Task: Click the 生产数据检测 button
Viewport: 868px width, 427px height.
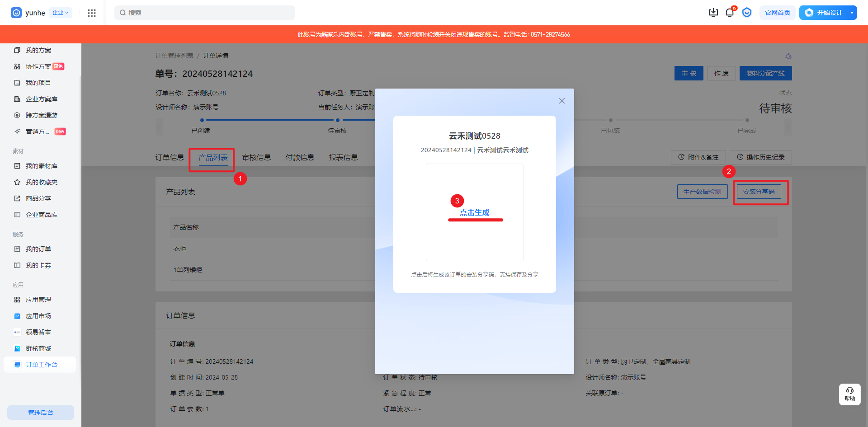Action: 702,192
